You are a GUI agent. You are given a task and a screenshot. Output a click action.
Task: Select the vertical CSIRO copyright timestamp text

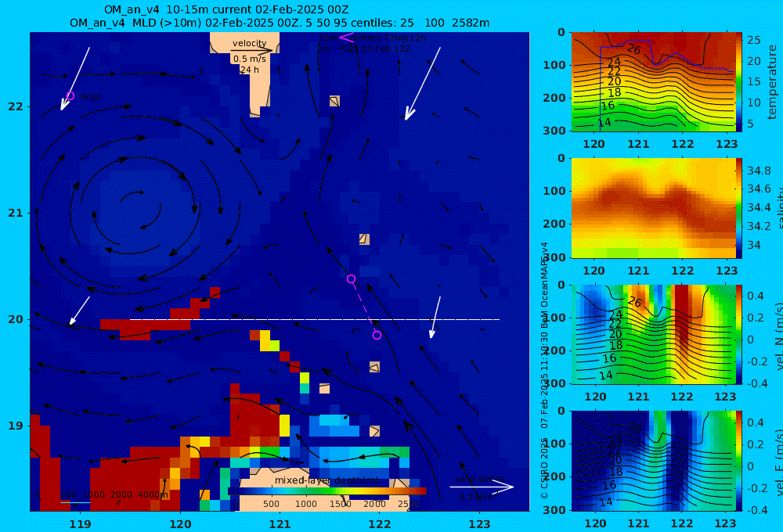(x=544, y=370)
